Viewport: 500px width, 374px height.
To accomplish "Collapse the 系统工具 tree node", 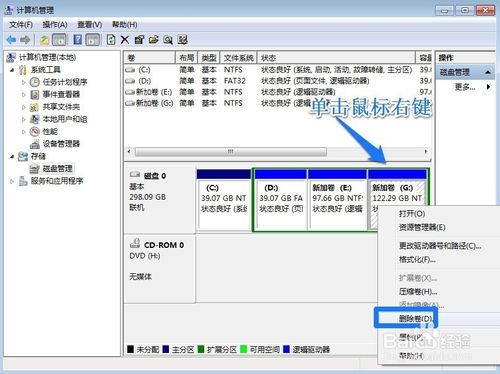I will coord(12,70).
